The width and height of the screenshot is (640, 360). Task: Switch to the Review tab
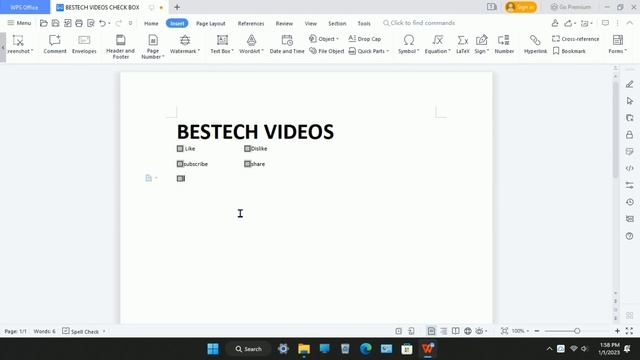[284, 23]
